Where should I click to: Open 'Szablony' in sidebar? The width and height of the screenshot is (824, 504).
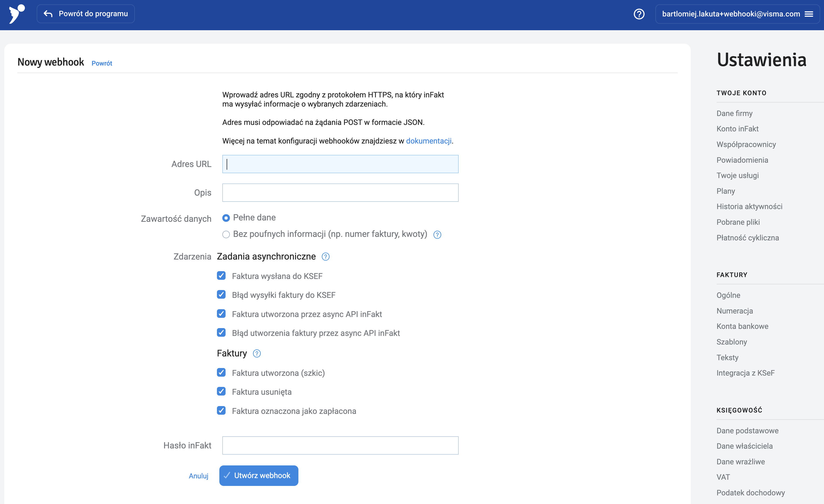(x=732, y=342)
